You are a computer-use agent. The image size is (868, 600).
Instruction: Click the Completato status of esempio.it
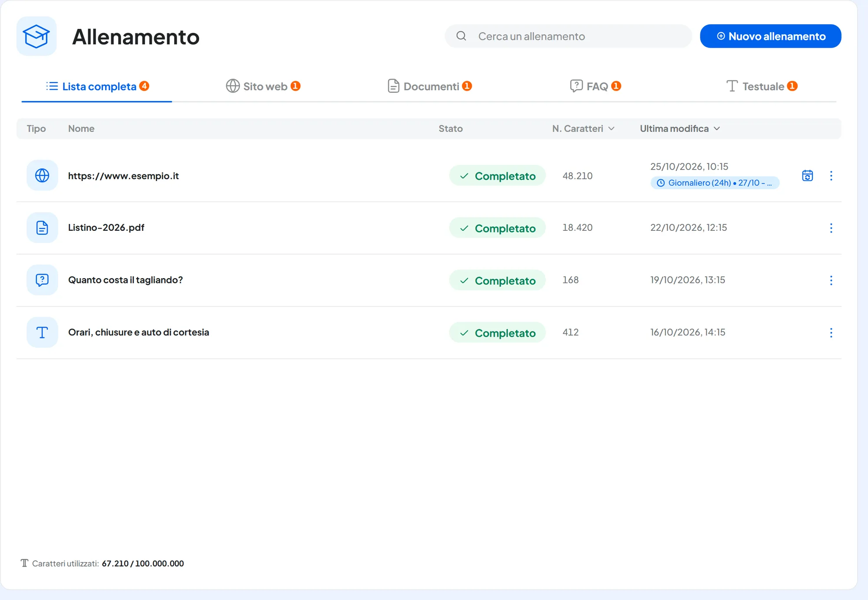497,176
